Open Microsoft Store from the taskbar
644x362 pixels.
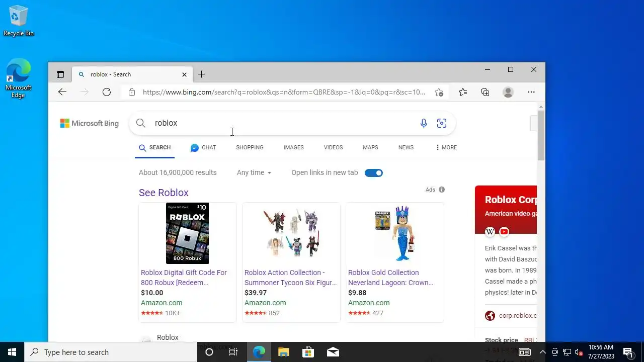308,352
